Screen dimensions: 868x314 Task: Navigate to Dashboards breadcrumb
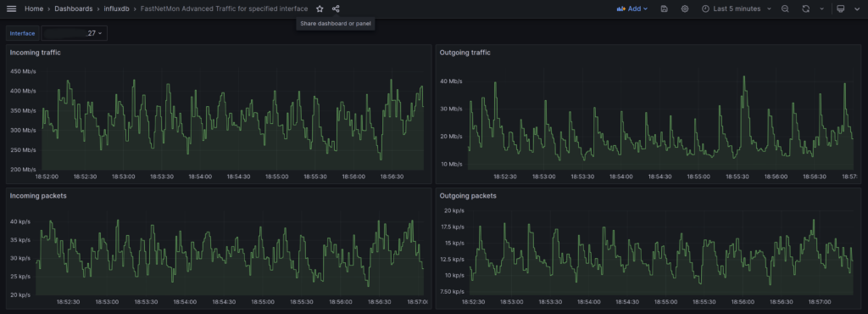point(74,8)
